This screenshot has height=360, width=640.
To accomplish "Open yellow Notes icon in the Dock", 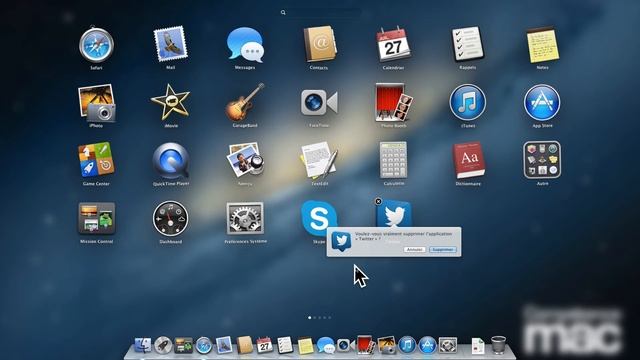I will [305, 346].
